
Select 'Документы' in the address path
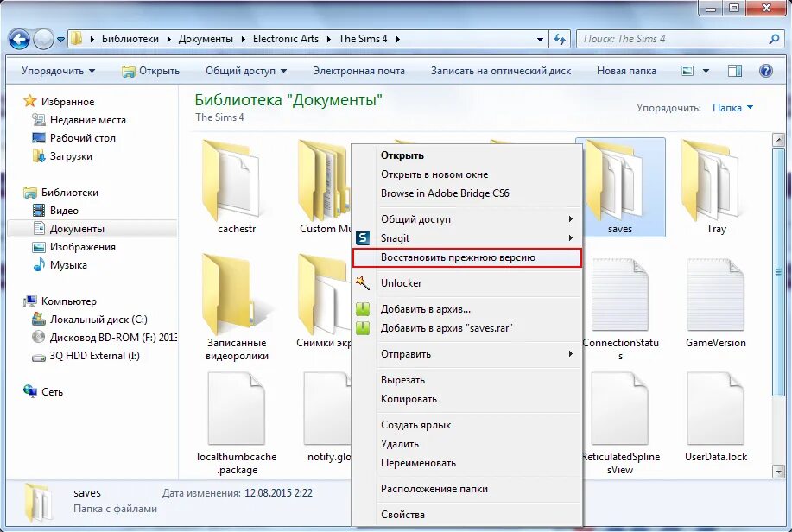point(206,39)
